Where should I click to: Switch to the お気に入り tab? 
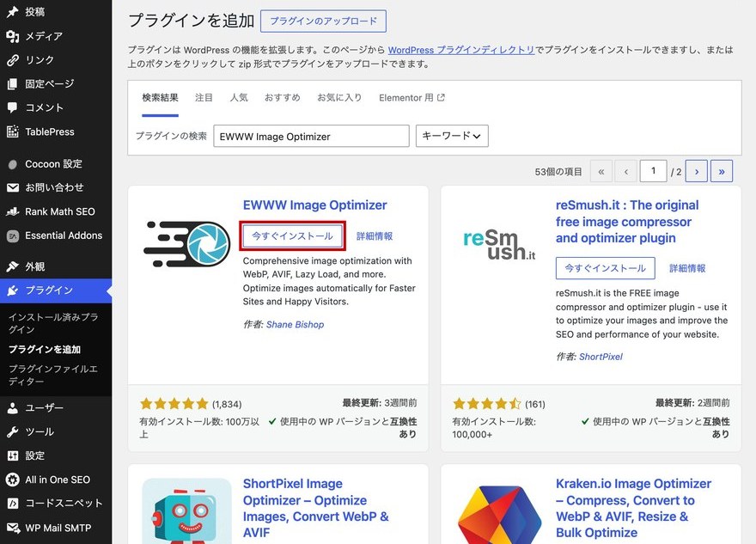pyautogui.click(x=339, y=98)
